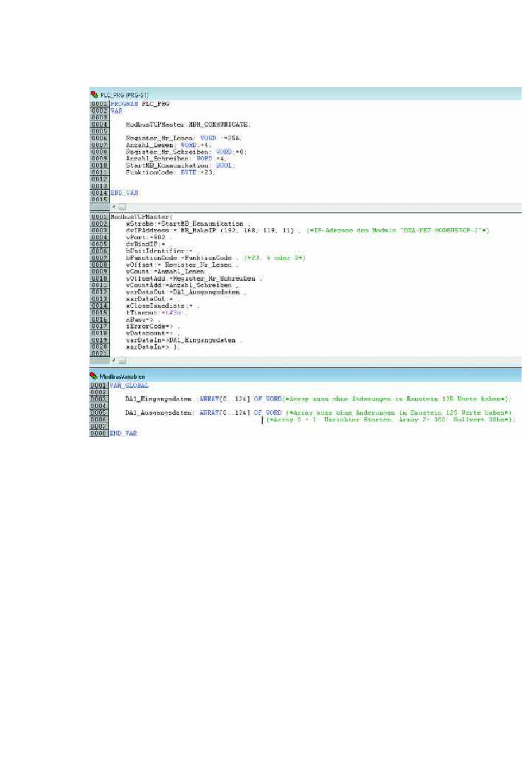Click 'wOffset:= Register_Nr_Lesen' parameter line
This screenshot has height=783, width=532.
[x=183, y=265]
